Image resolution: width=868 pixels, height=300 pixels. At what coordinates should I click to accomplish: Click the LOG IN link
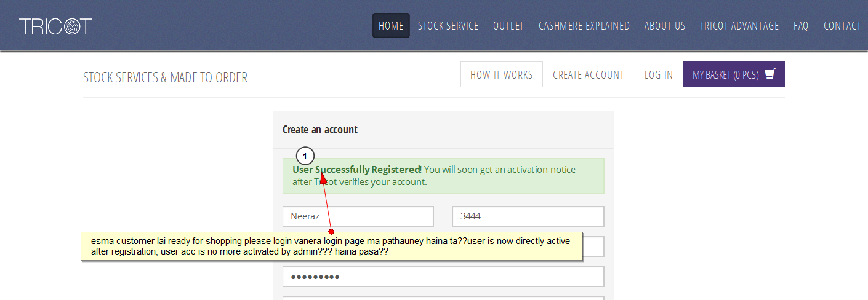(659, 75)
